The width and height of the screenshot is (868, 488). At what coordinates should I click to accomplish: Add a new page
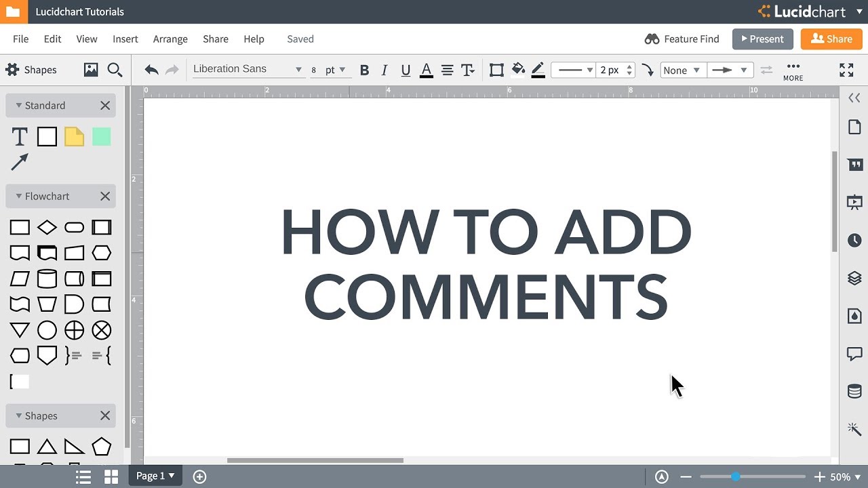point(199,476)
